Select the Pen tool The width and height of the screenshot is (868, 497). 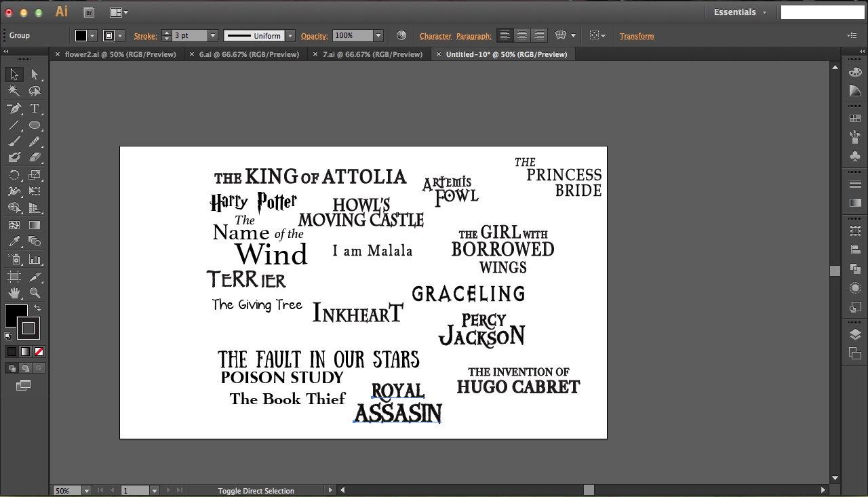[x=14, y=108]
